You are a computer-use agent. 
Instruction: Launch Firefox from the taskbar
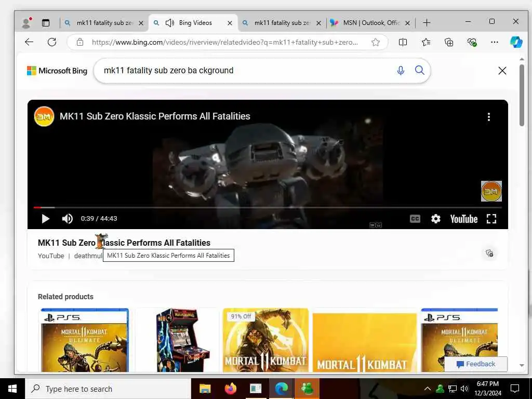(230, 389)
